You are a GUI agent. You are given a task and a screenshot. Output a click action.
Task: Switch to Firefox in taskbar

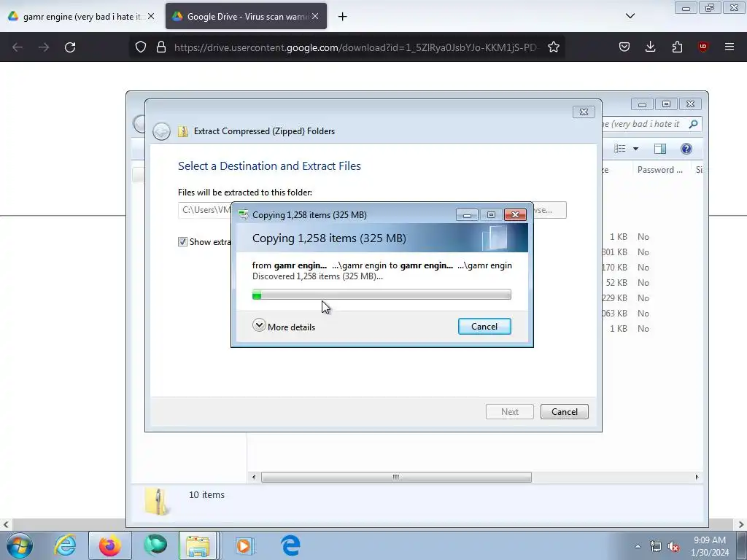[110, 545]
